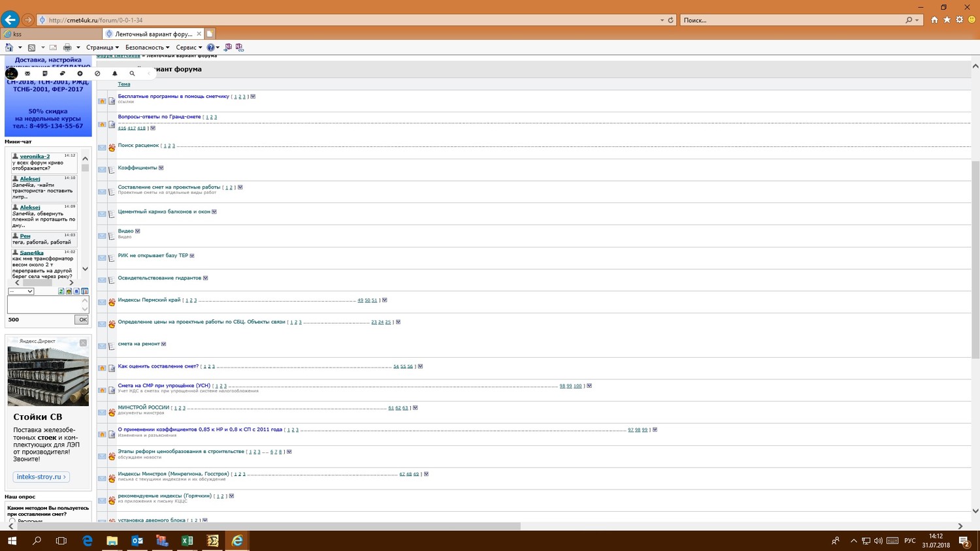Expand the Home button dropdown in command bar

20,48
